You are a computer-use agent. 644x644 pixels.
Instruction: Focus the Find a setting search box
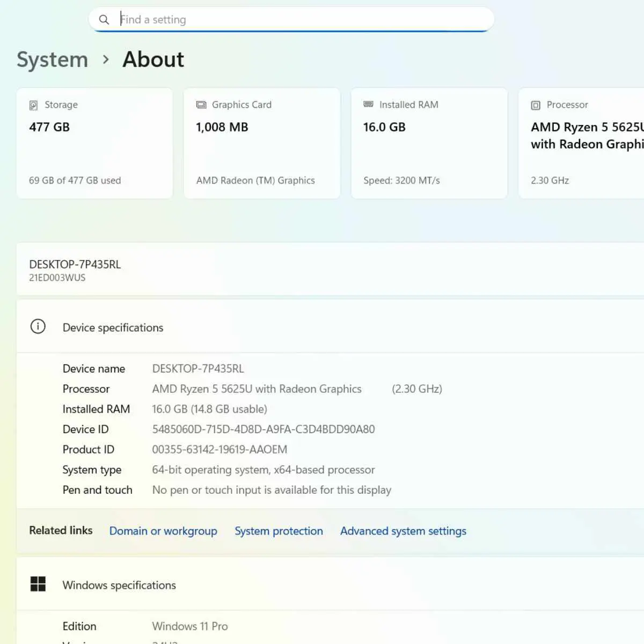[x=291, y=20]
